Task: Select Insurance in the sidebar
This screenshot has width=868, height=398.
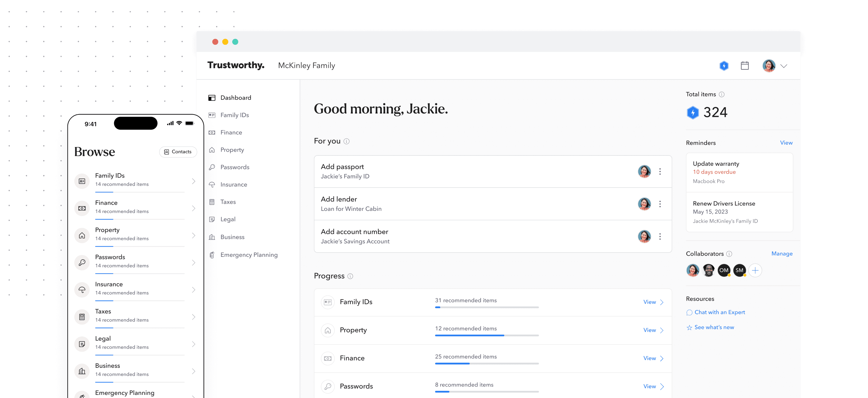Action: (x=233, y=184)
